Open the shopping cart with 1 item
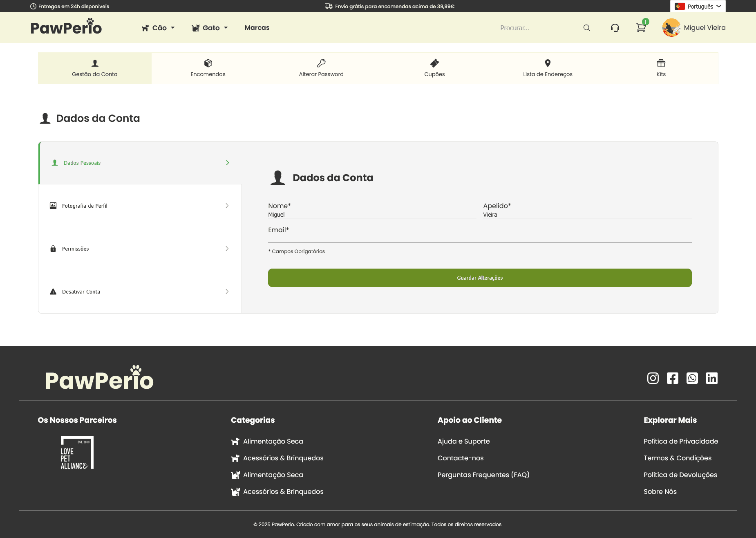 pyautogui.click(x=641, y=27)
